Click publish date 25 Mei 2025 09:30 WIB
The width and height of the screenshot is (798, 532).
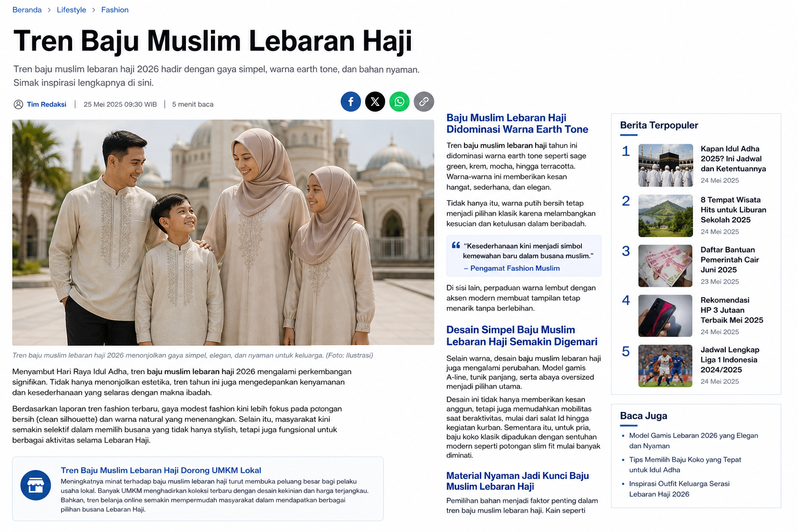120,104
